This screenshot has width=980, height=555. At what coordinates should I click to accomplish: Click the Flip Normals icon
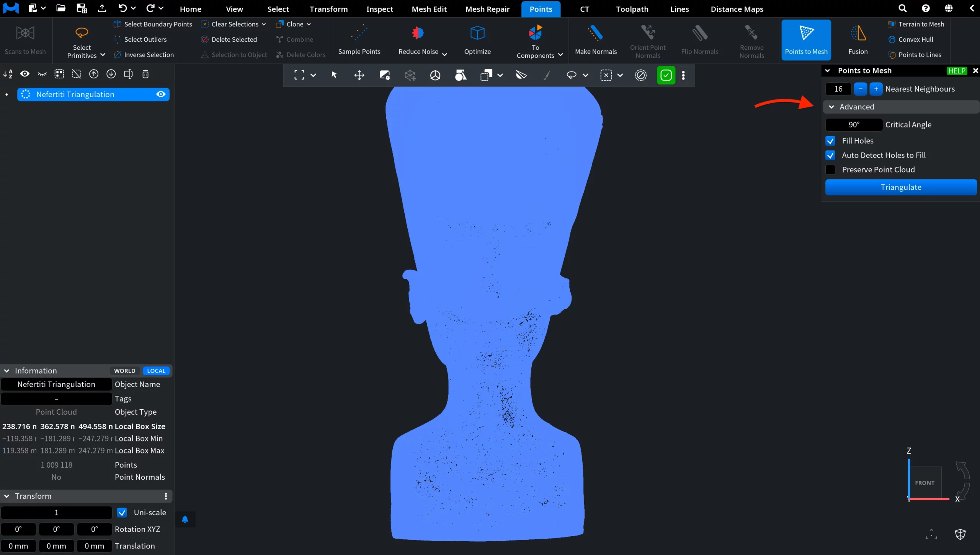(699, 33)
